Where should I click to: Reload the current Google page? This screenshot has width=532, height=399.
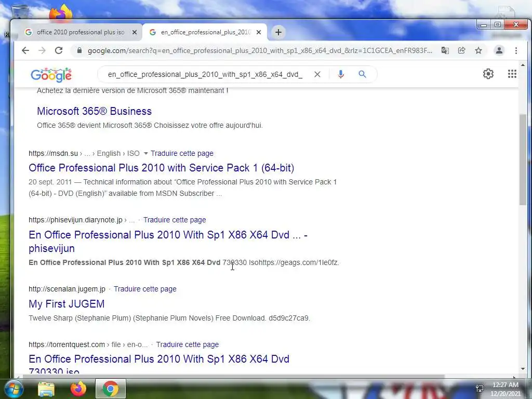click(x=59, y=50)
